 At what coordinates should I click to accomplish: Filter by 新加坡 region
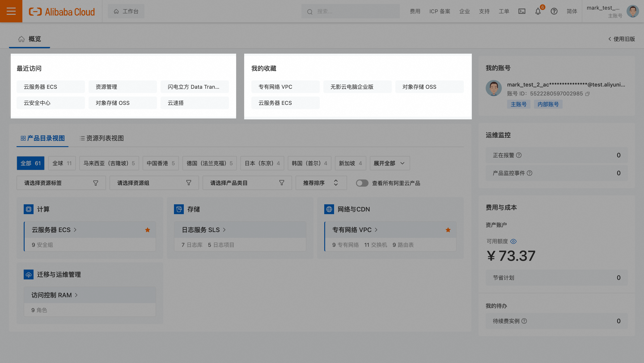tap(350, 163)
